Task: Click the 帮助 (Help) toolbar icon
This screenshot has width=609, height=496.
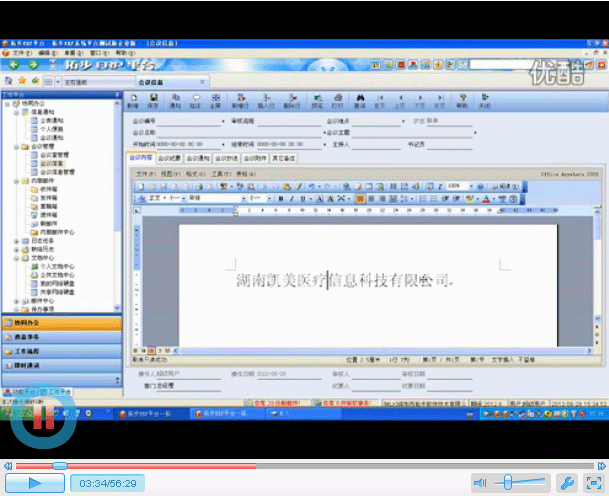Action: (462, 99)
